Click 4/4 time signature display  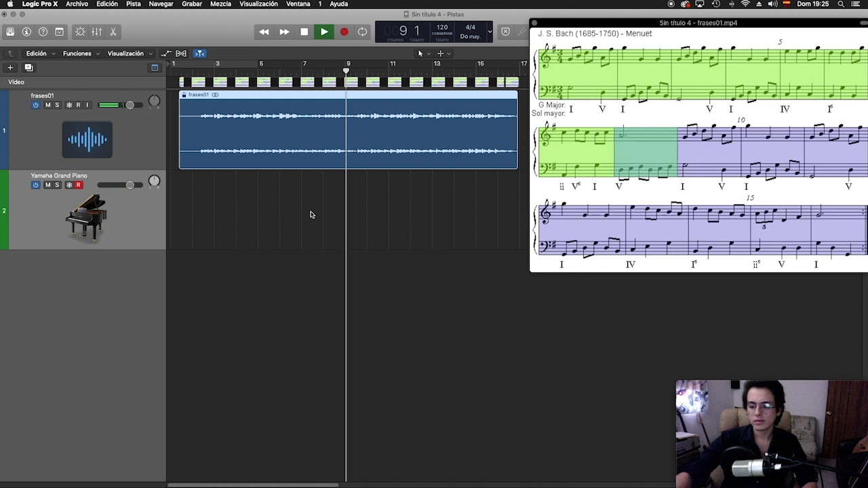tap(471, 27)
